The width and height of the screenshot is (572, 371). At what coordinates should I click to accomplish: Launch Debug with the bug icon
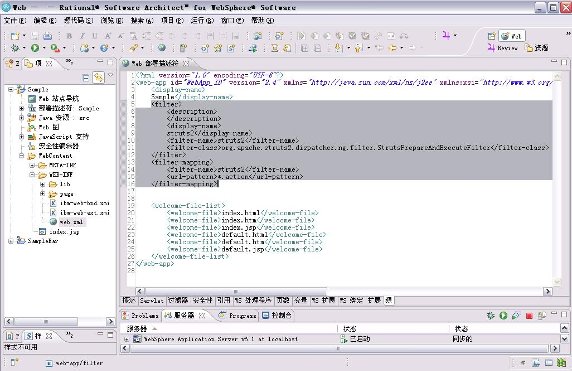pyautogui.click(x=15, y=48)
